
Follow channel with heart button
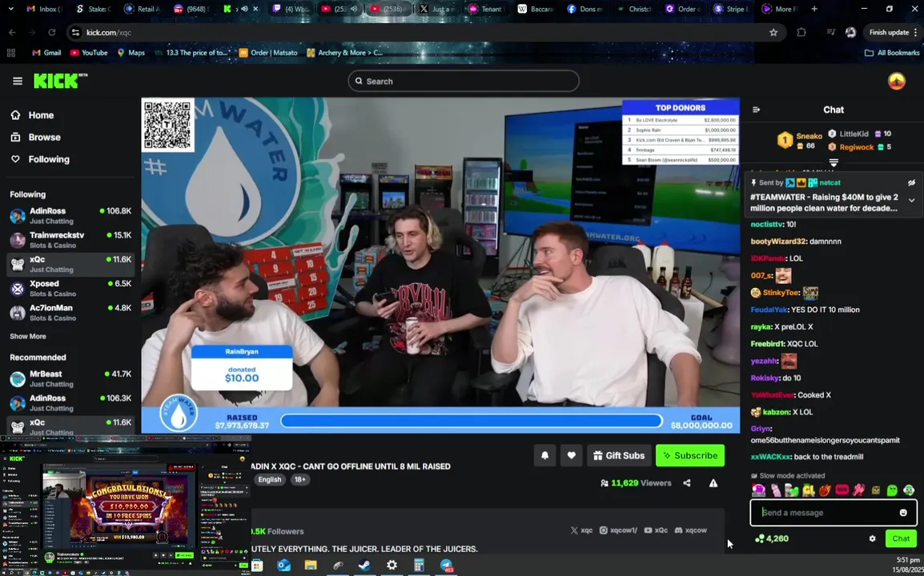(571, 455)
